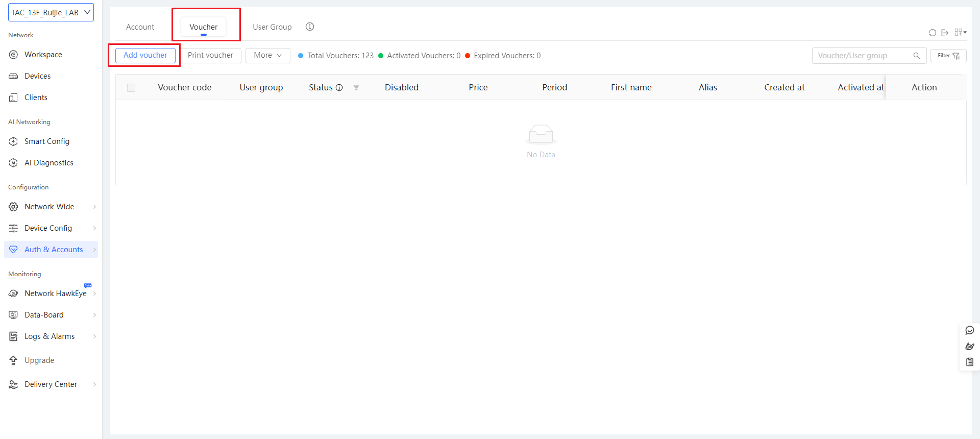
Task: Click the Voucher/User group search field
Action: pos(863,56)
